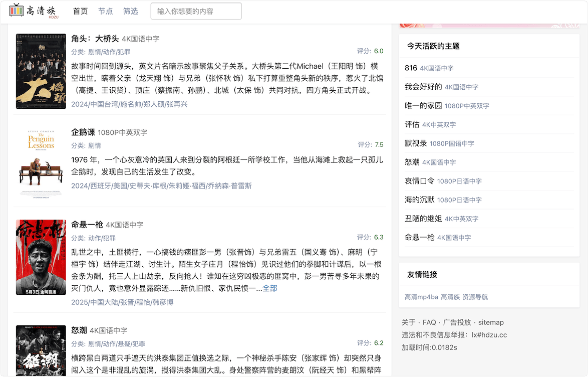Open the 节点 nav item
588x377 pixels.
pos(105,11)
